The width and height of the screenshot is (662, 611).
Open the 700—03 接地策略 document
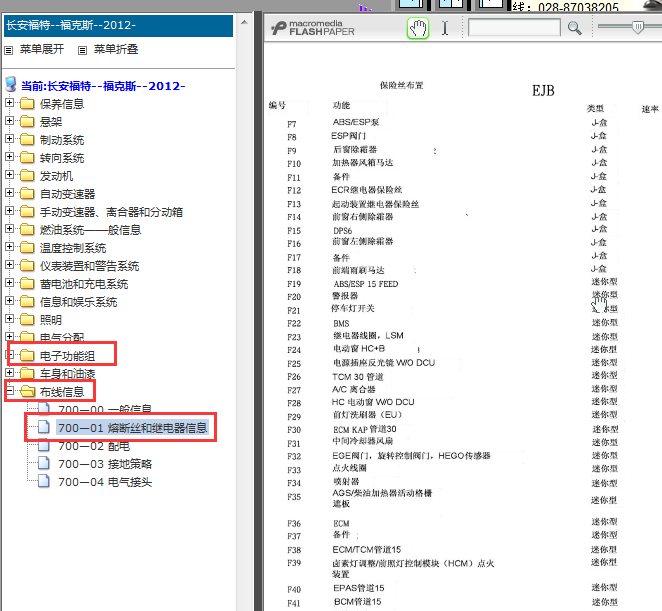coord(105,464)
